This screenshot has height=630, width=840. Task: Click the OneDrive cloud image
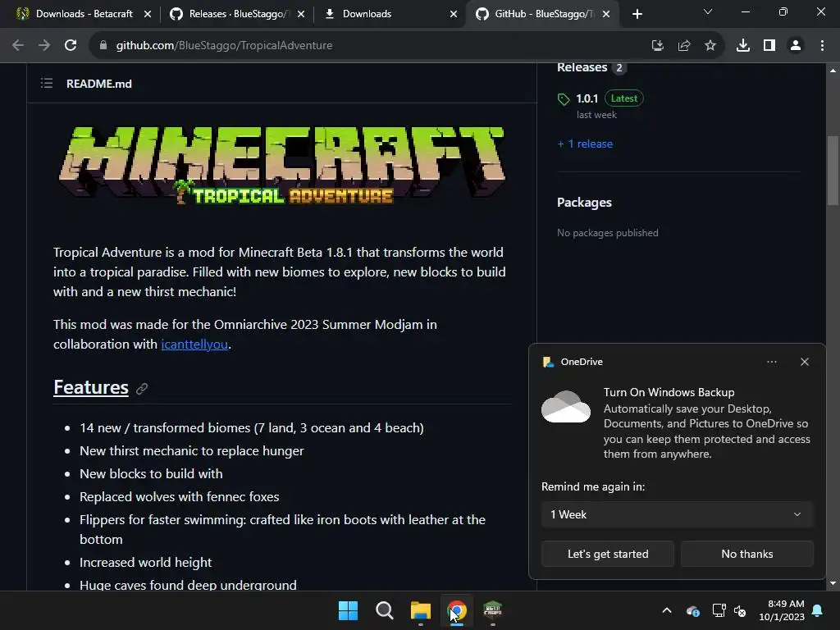[566, 407]
